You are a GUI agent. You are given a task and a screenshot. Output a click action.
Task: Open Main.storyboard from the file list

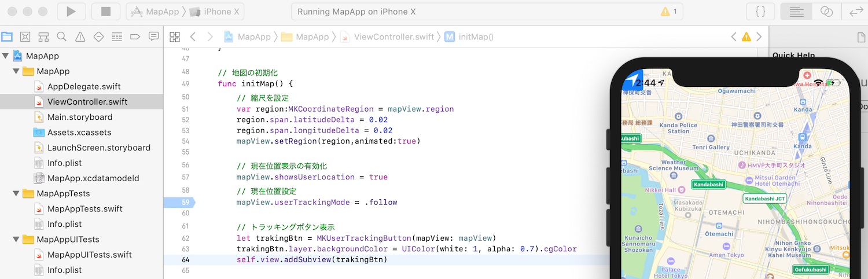(x=80, y=118)
